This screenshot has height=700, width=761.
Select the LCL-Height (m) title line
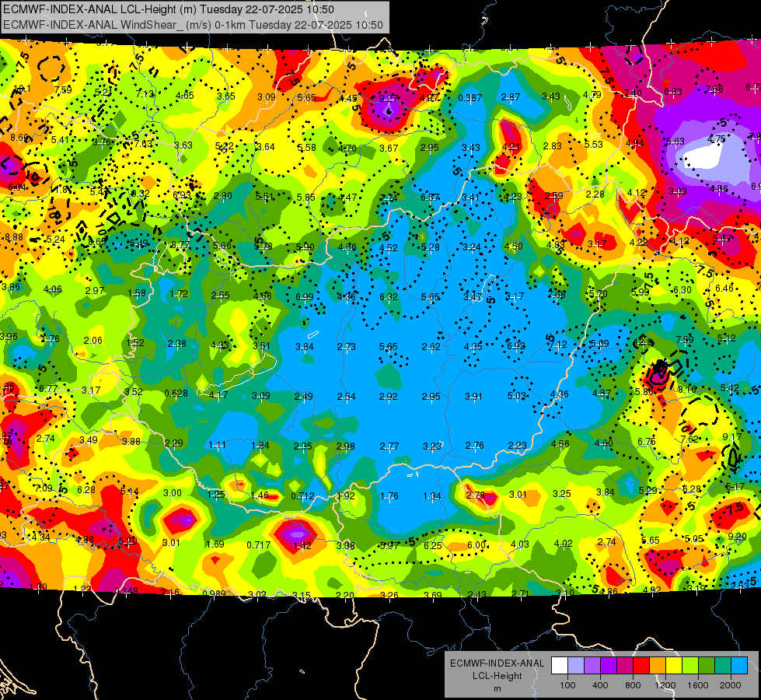click(x=169, y=9)
